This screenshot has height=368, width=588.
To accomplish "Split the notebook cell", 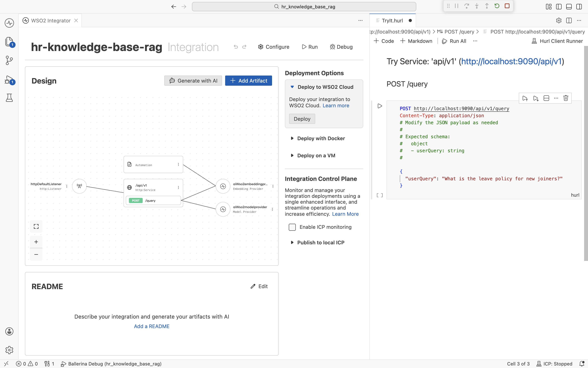I will click(546, 98).
